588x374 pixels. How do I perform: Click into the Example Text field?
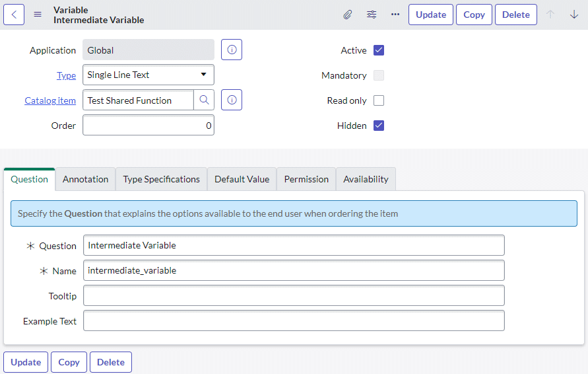294,321
